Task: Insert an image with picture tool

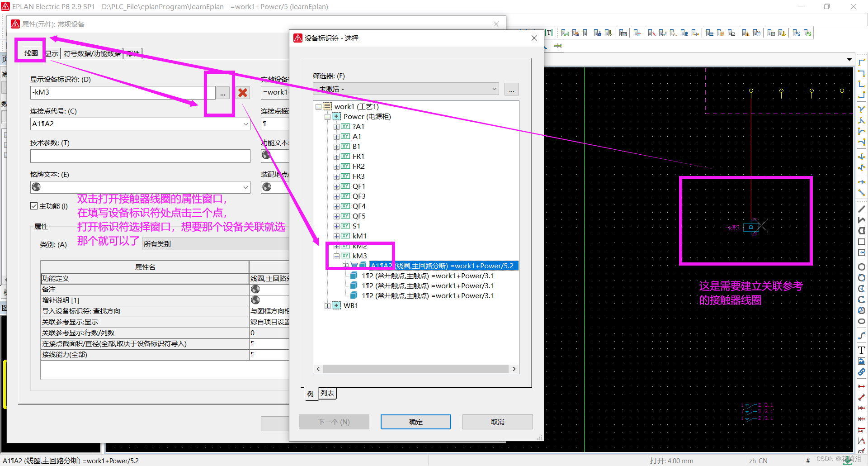Action: click(x=862, y=361)
